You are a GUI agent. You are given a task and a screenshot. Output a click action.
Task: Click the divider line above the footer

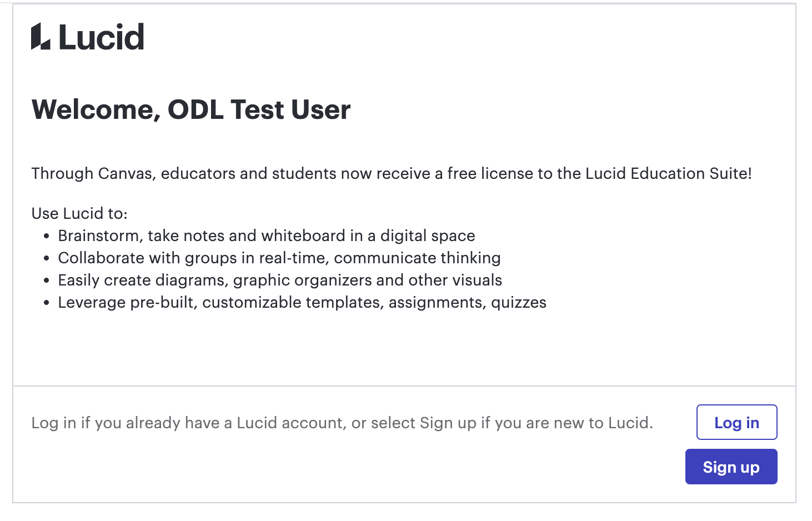(x=404, y=385)
